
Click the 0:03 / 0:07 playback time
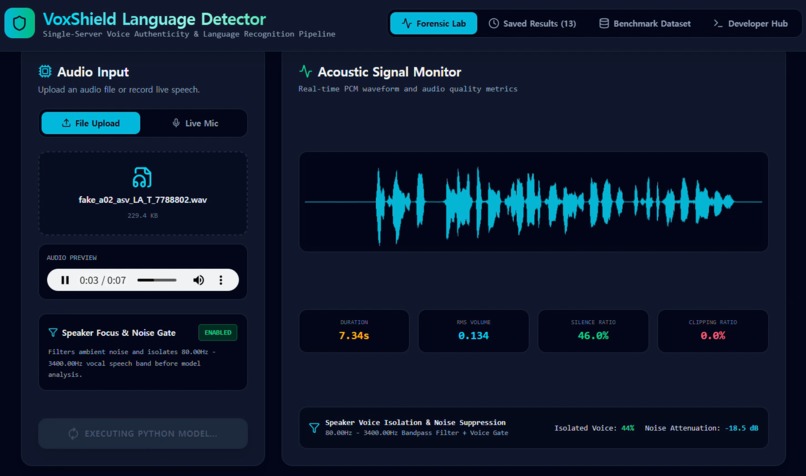point(102,280)
